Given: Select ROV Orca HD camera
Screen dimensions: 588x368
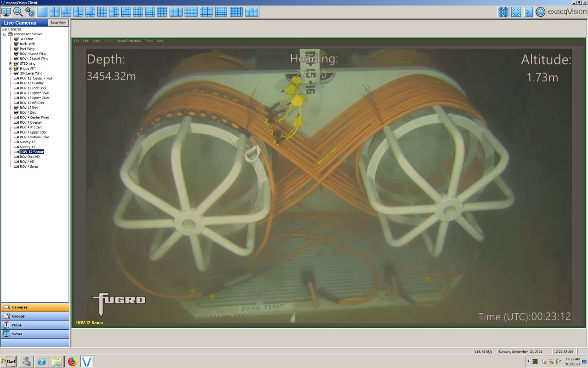Looking at the screenshot, I should pos(30,157).
